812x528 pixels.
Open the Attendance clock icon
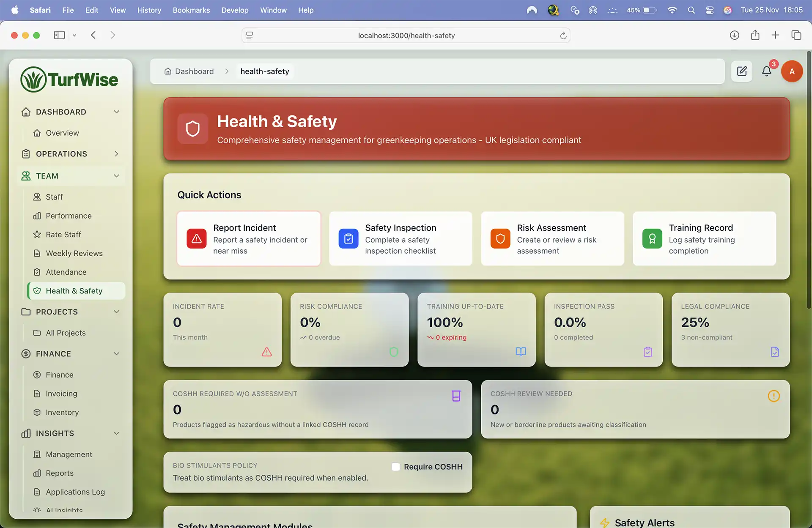tap(37, 272)
